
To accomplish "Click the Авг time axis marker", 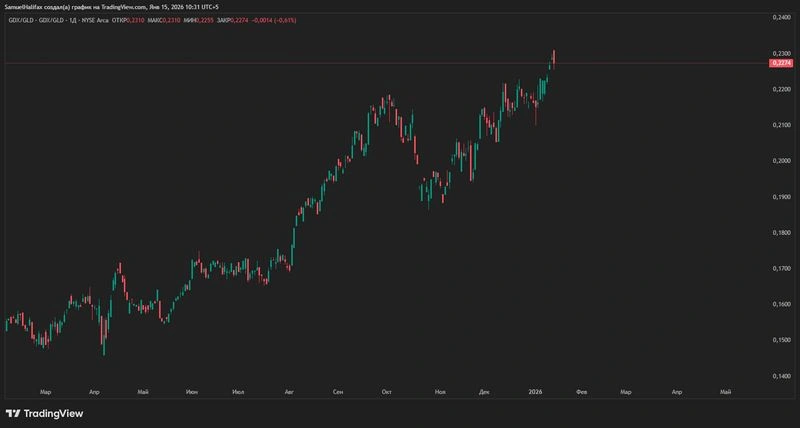I will click(x=289, y=392).
